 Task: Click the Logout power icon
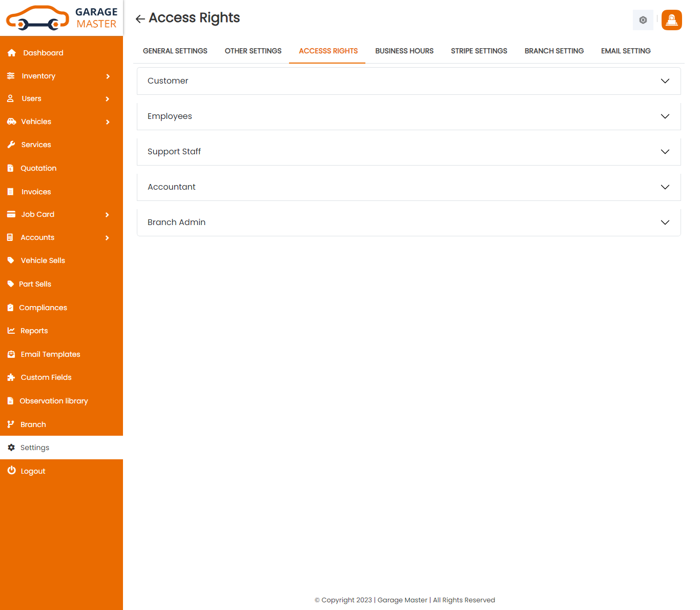point(11,470)
